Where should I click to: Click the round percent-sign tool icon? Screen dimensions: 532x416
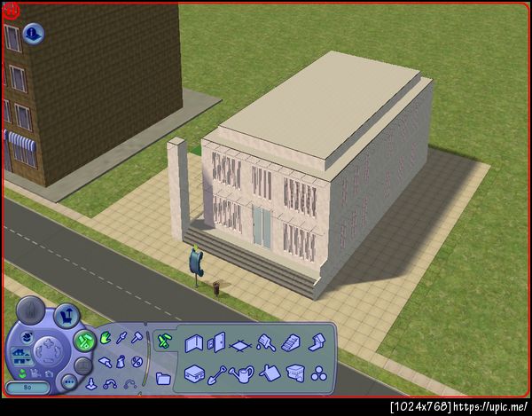coord(137,362)
